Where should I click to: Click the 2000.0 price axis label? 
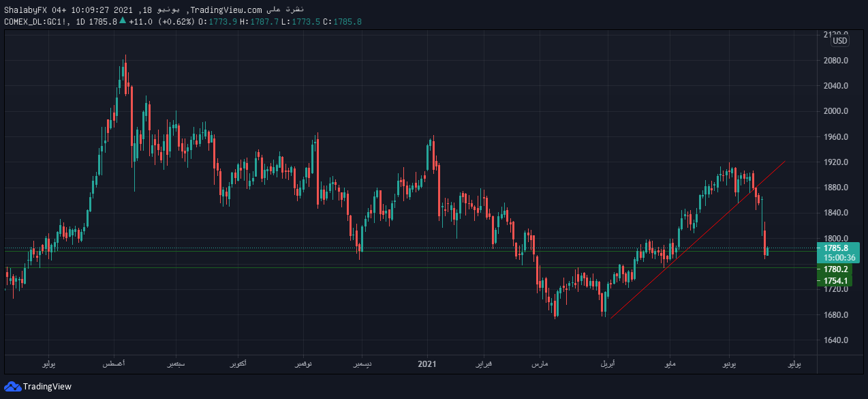(x=835, y=111)
